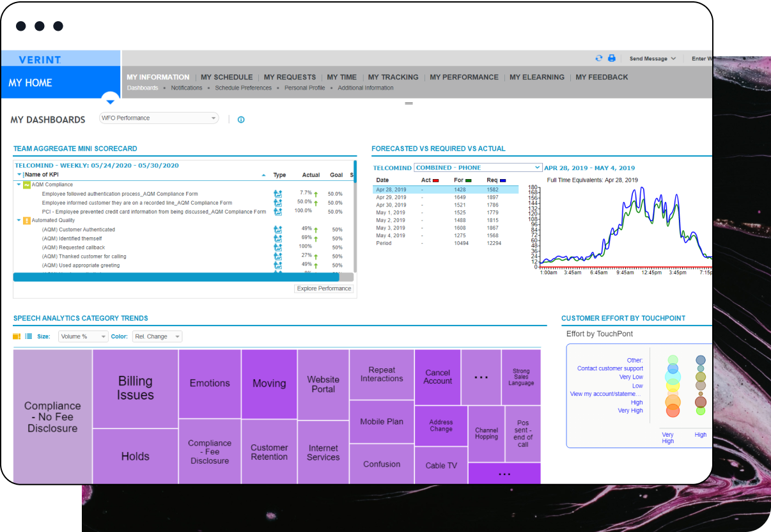Click the info icon beside WFO Performance
Screen dimensions: 771x532
241,119
